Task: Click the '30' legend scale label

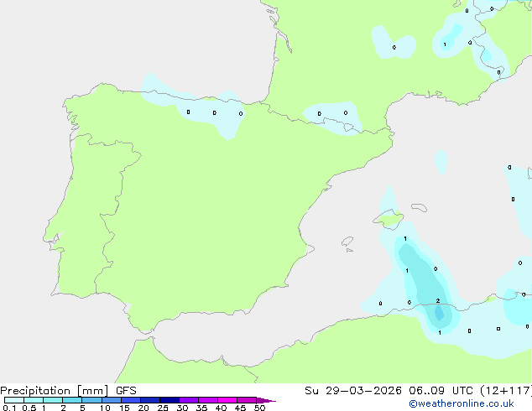Action: click(182, 408)
